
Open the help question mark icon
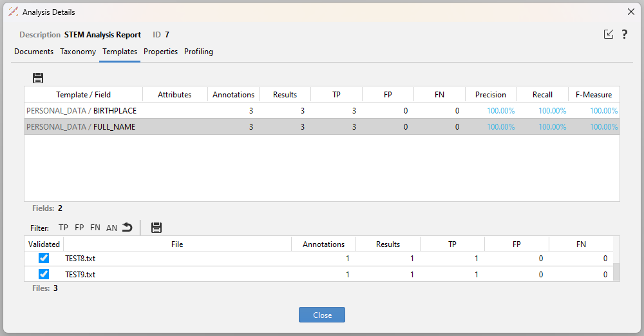pyautogui.click(x=624, y=35)
